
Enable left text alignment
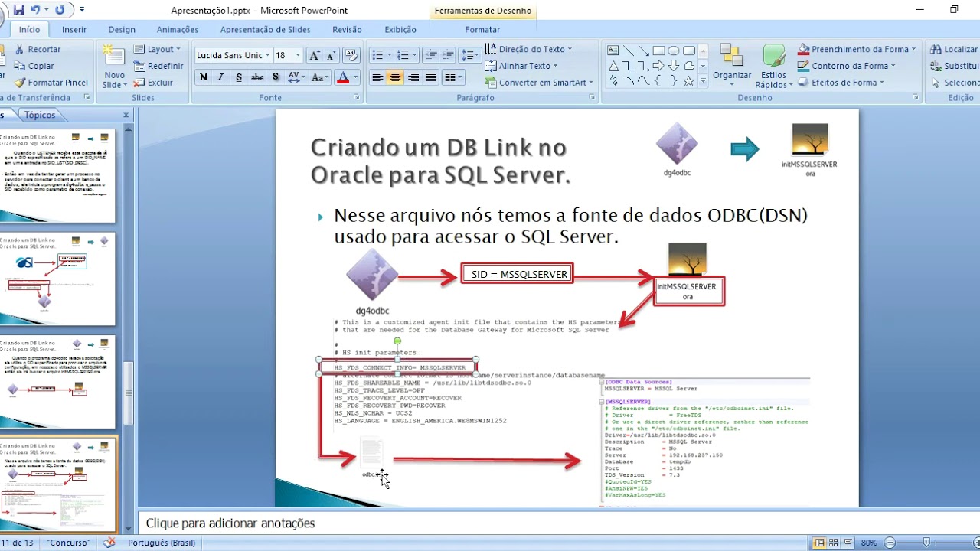[377, 77]
